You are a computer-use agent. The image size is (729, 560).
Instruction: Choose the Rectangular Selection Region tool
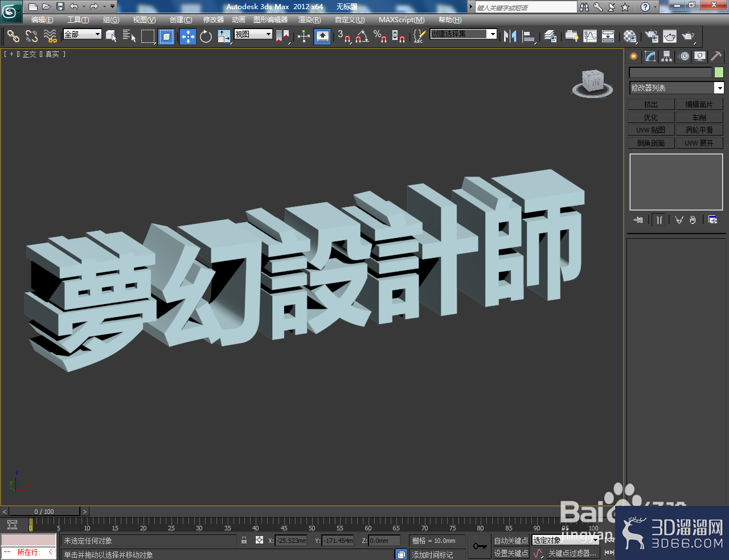(148, 36)
